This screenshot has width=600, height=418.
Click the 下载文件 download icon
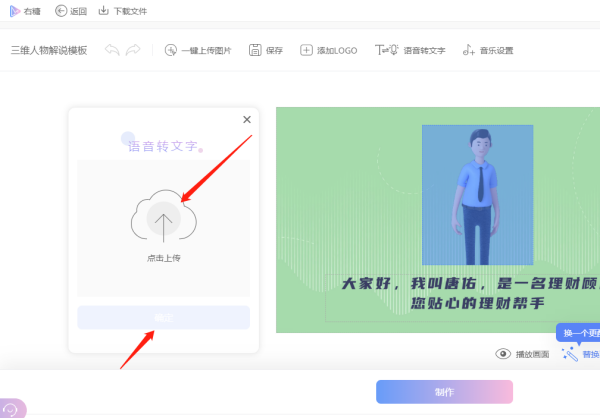[104, 10]
